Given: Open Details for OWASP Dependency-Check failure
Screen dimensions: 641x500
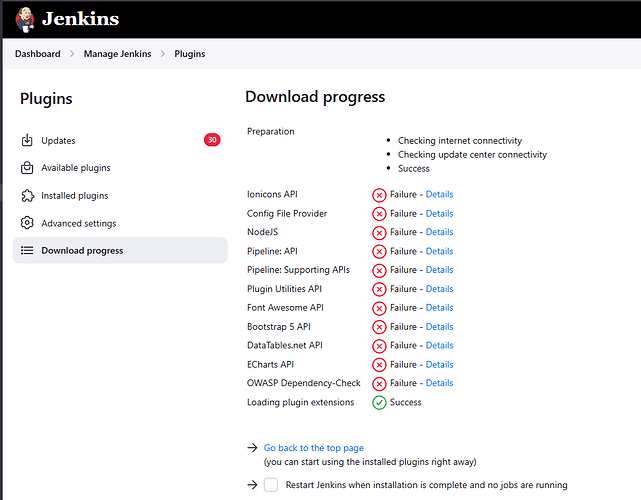Looking at the screenshot, I should [439, 383].
